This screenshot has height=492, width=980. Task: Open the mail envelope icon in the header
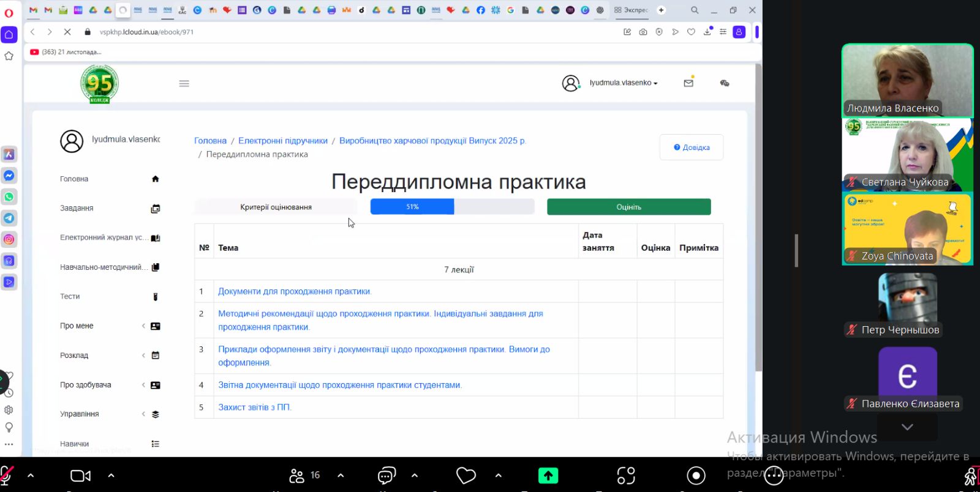688,83
